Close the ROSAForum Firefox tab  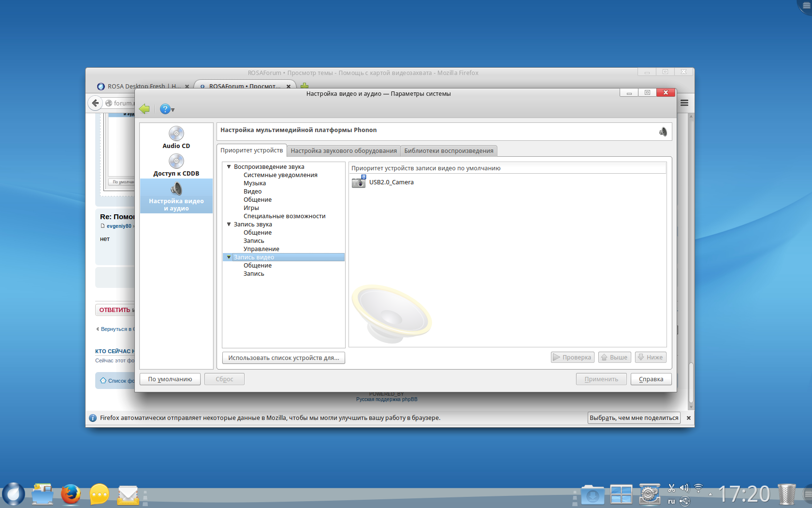click(289, 87)
